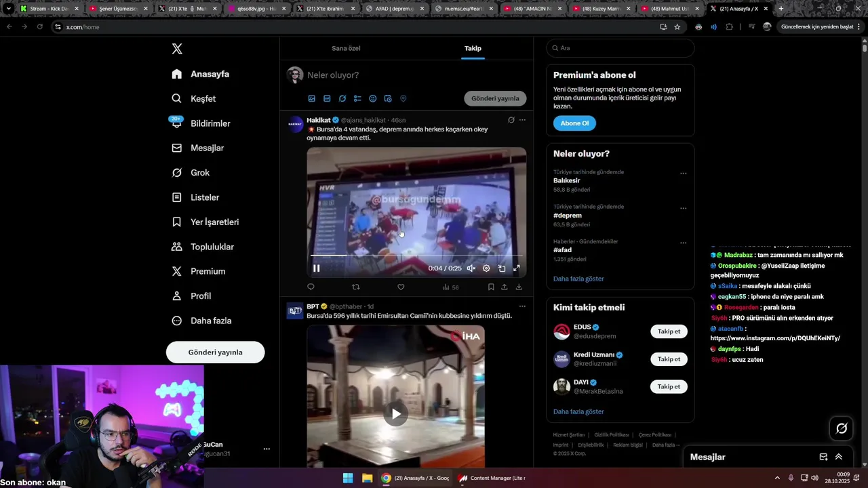
Task: Play the BPT mosque video
Action: pyautogui.click(x=396, y=413)
